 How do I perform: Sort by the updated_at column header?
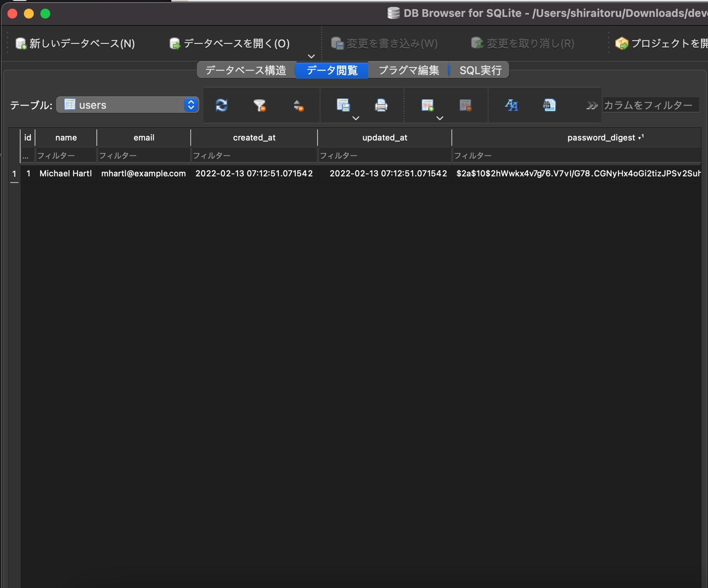pyautogui.click(x=385, y=138)
